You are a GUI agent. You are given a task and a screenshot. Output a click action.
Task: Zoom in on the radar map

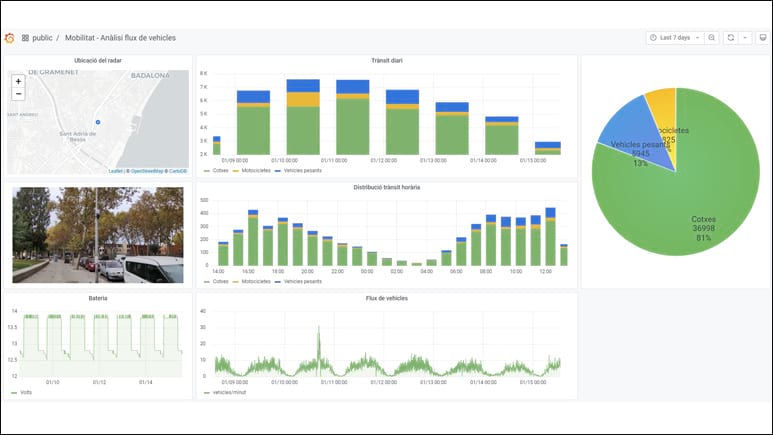(18, 81)
